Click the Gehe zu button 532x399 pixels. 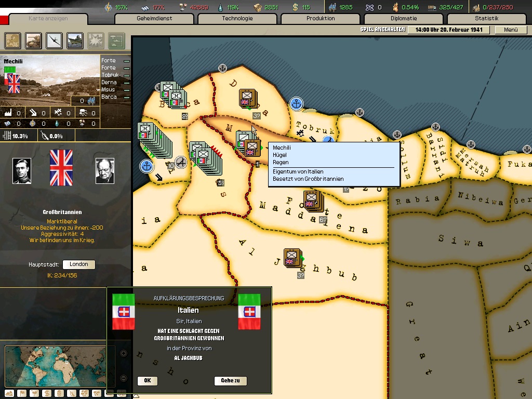pyautogui.click(x=230, y=381)
